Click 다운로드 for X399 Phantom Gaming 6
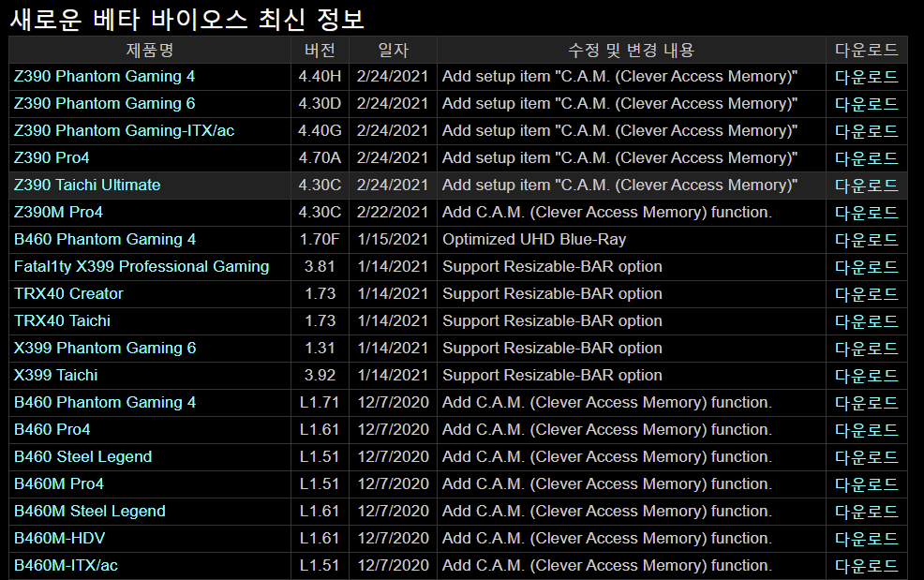 [866, 348]
